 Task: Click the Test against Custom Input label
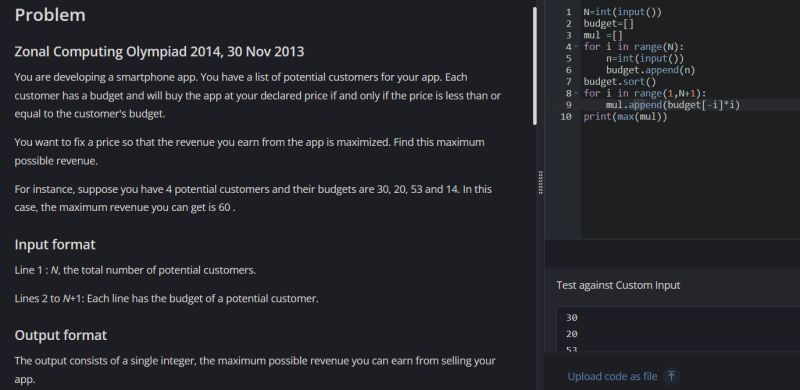click(x=618, y=285)
